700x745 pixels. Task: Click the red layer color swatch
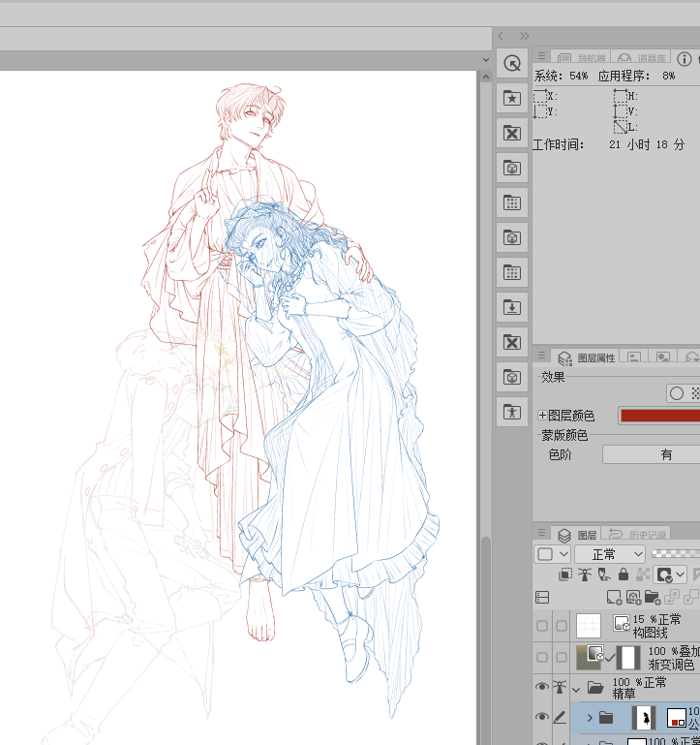(658, 416)
